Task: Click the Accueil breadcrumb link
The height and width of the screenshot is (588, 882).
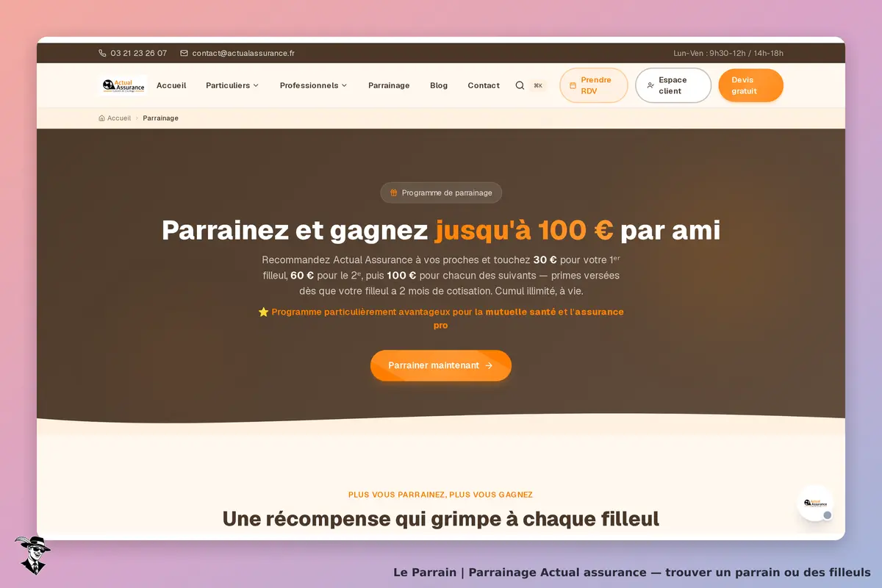Action: 119,118
